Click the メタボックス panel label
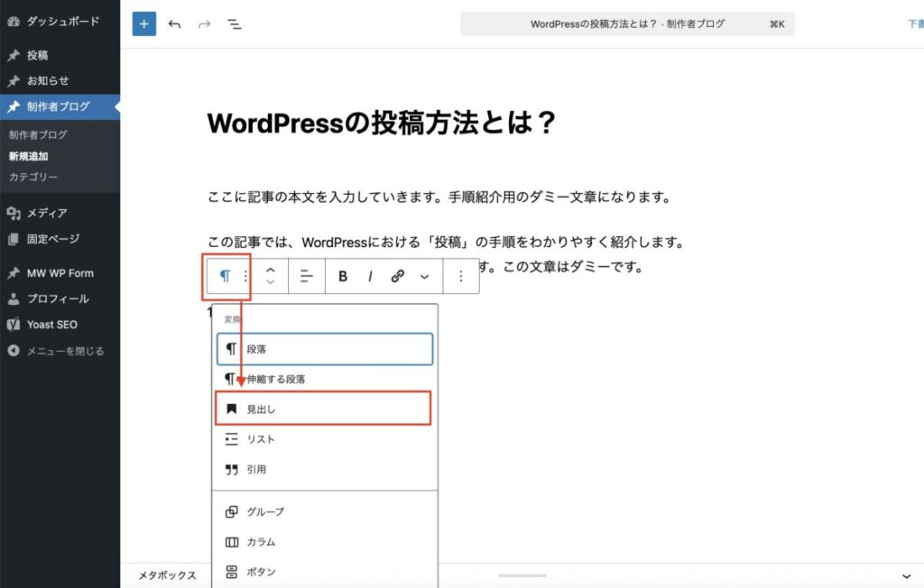Image resolution: width=924 pixels, height=588 pixels. pos(167,575)
